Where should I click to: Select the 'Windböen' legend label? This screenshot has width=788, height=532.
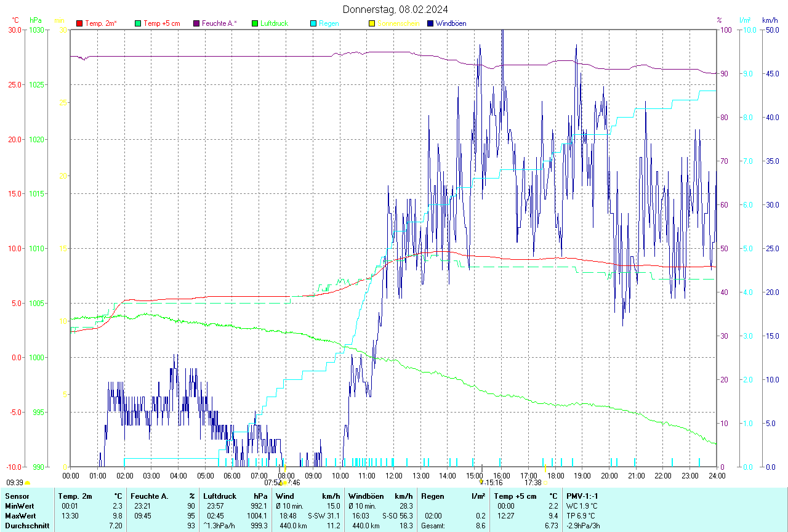coord(451,23)
